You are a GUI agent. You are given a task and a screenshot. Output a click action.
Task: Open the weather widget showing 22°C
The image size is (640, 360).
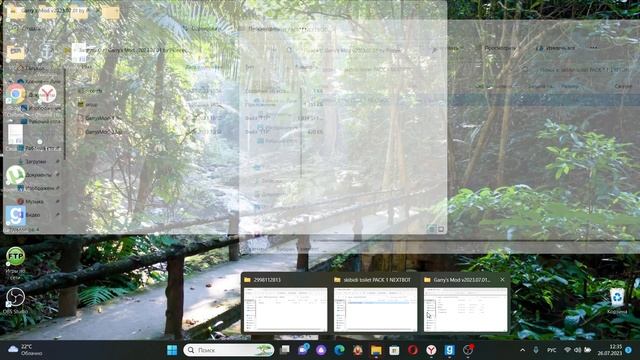(x=25, y=350)
